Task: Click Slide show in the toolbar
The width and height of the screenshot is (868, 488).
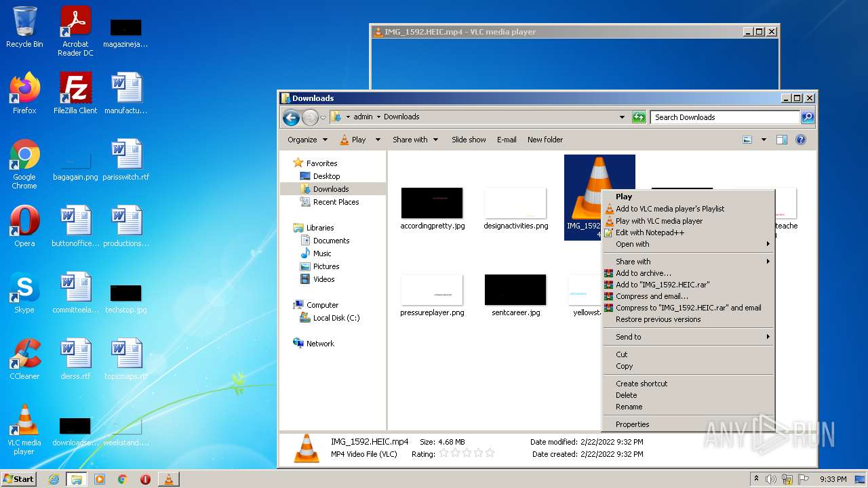Action: coord(469,140)
